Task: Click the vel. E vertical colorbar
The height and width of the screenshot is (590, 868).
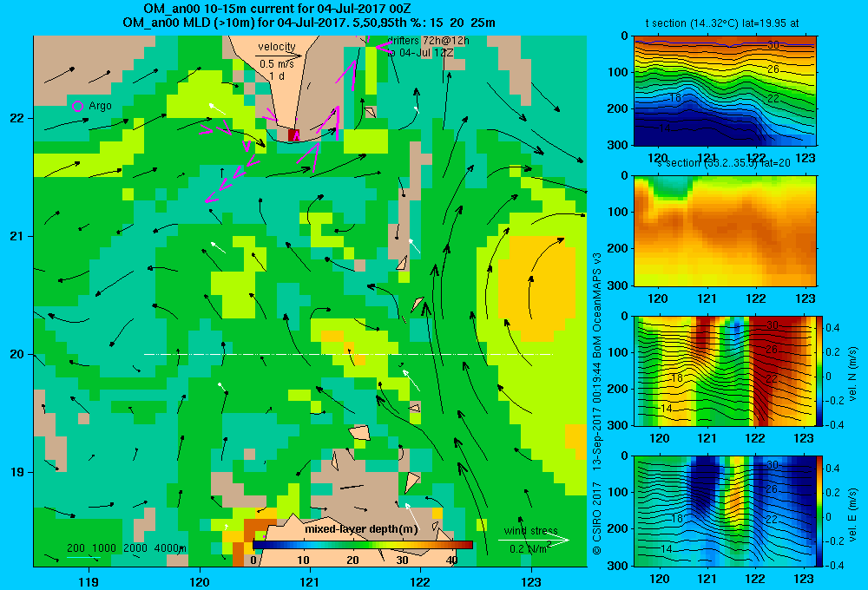Action: pos(820,511)
